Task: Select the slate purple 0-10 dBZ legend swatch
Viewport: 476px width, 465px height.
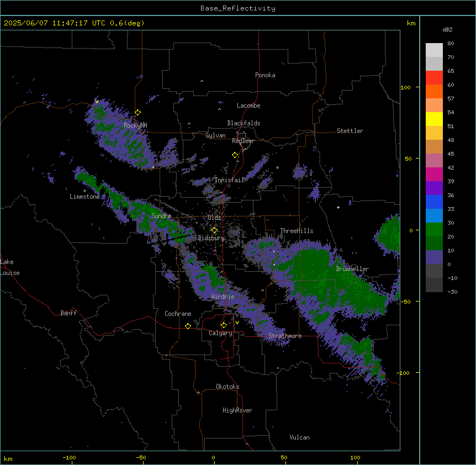Action: coord(434,257)
